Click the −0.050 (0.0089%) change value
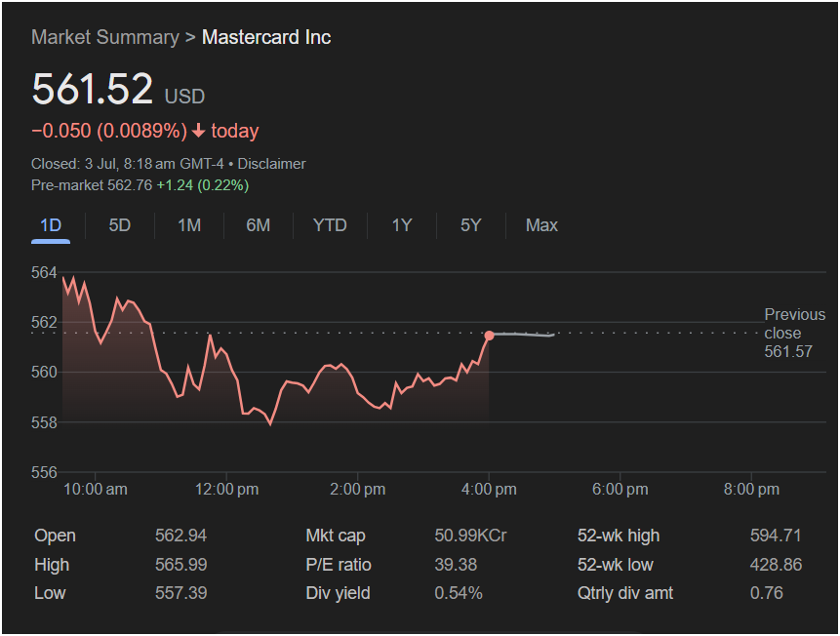Screen dimensions: 840x636 [x=109, y=131]
